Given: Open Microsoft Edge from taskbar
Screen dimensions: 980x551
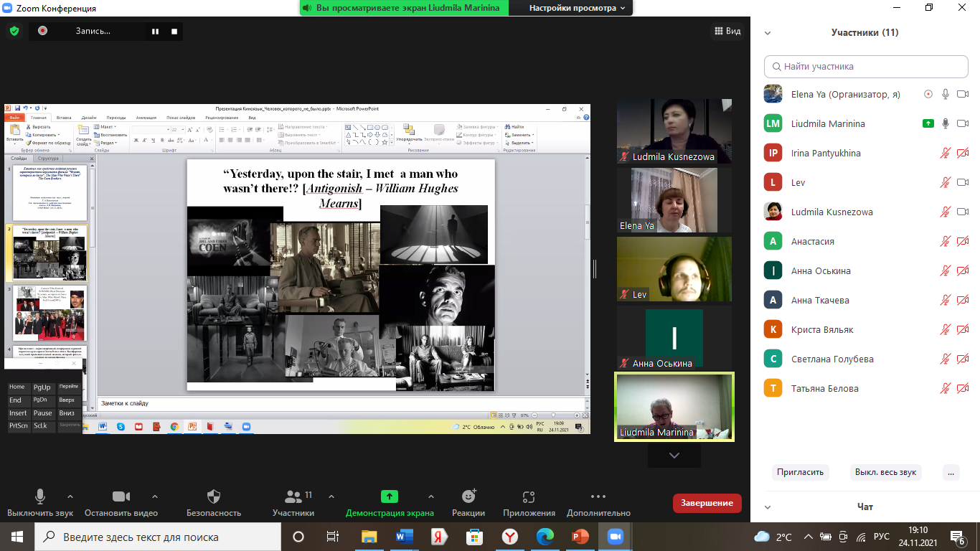Looking at the screenshot, I should (x=545, y=537).
